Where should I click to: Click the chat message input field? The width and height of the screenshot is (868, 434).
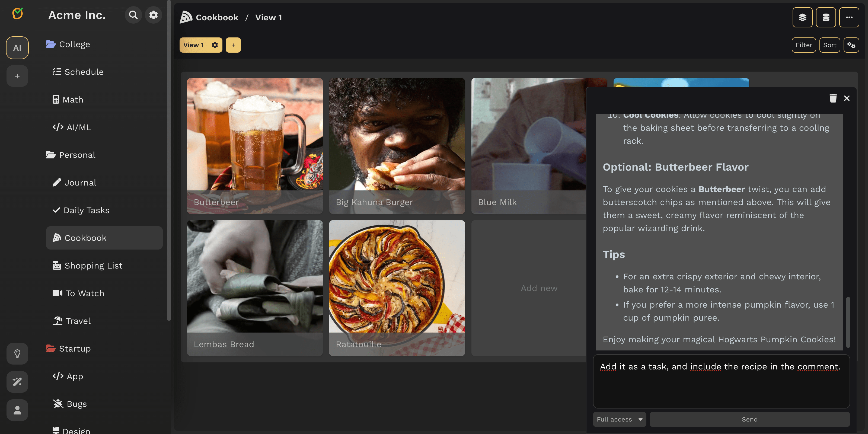[x=721, y=381]
